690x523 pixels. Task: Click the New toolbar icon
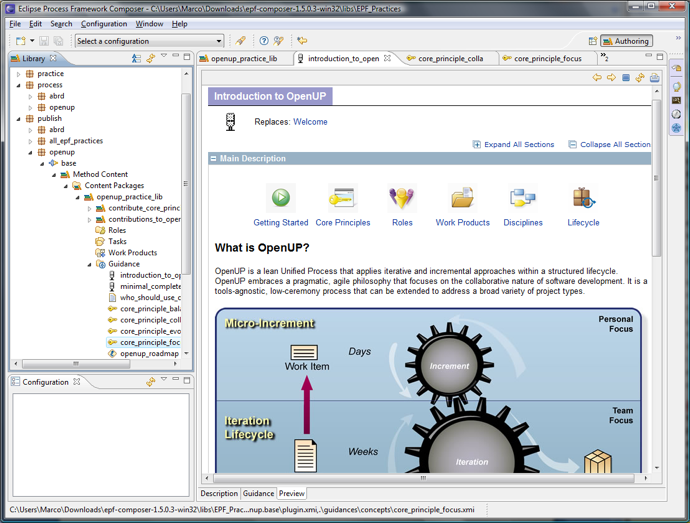point(20,41)
